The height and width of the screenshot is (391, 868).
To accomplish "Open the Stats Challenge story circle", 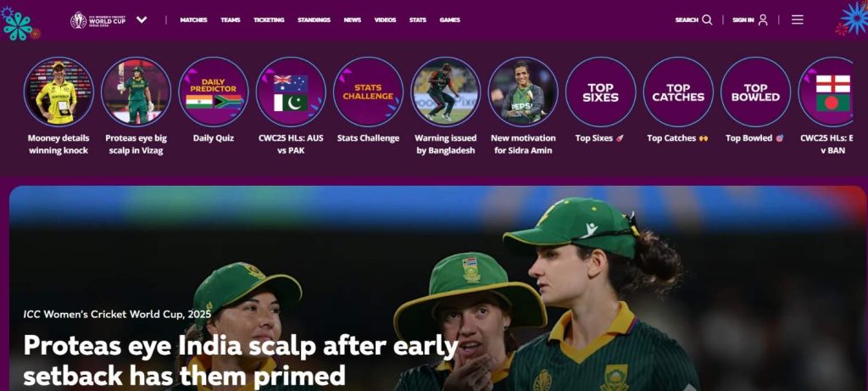I will [368, 92].
